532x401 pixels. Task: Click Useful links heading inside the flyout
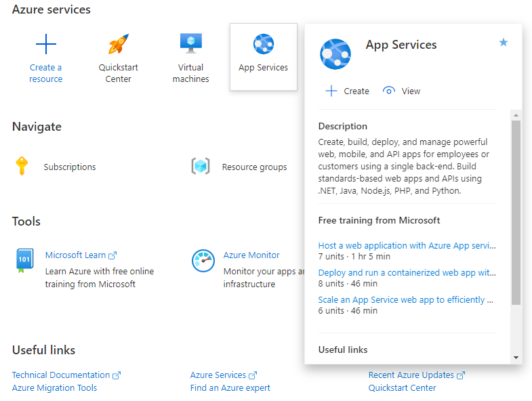tap(343, 350)
